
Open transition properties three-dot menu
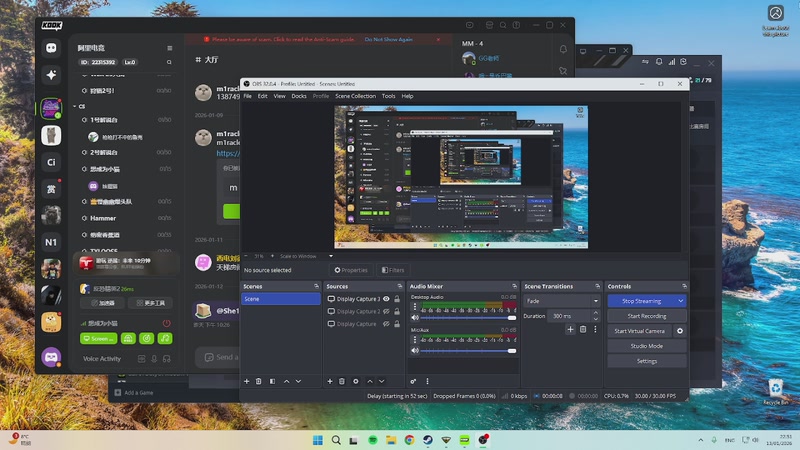pyautogui.click(x=595, y=330)
